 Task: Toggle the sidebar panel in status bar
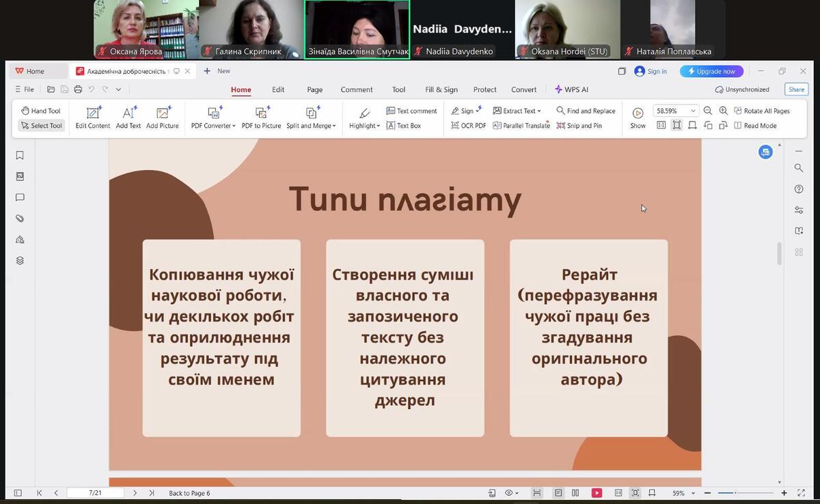pyautogui.click(x=18, y=493)
